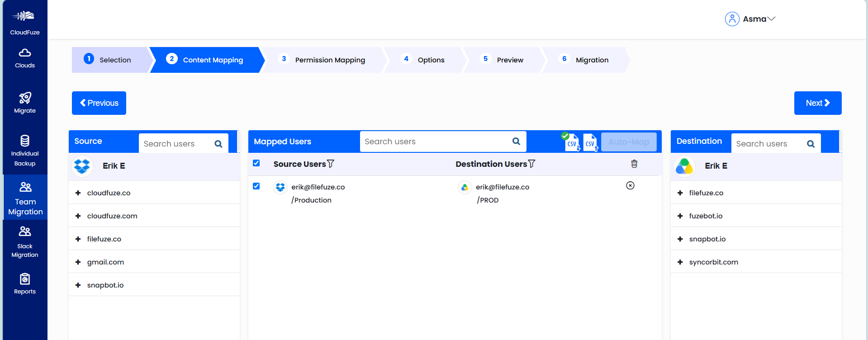
Task: Uncheck the erik@filefuze.co mapping row checkbox
Action: tap(256, 186)
